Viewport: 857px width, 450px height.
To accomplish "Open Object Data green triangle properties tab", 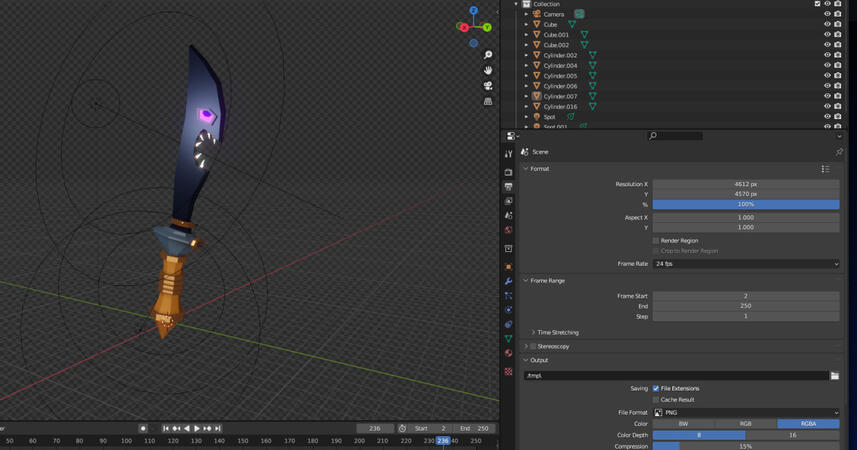I will pos(508,339).
